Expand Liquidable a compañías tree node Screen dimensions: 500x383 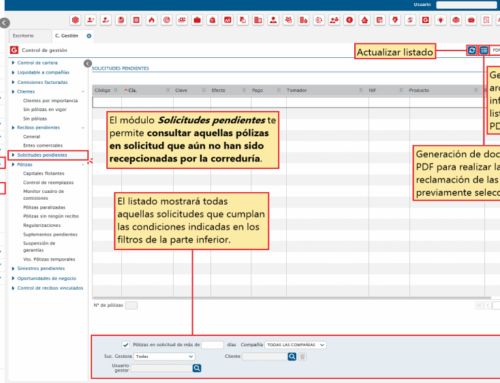pyautogui.click(x=13, y=72)
